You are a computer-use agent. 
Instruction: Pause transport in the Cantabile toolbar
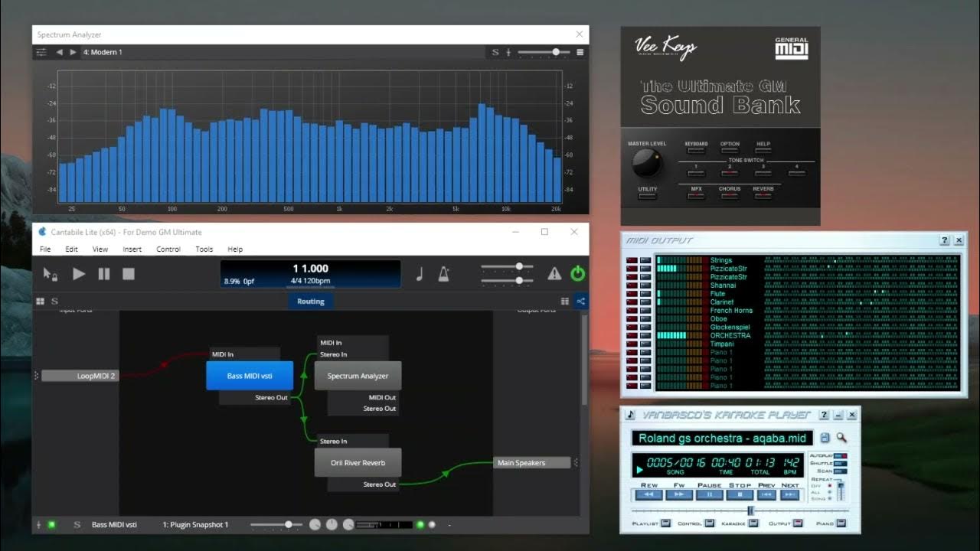pyautogui.click(x=104, y=273)
